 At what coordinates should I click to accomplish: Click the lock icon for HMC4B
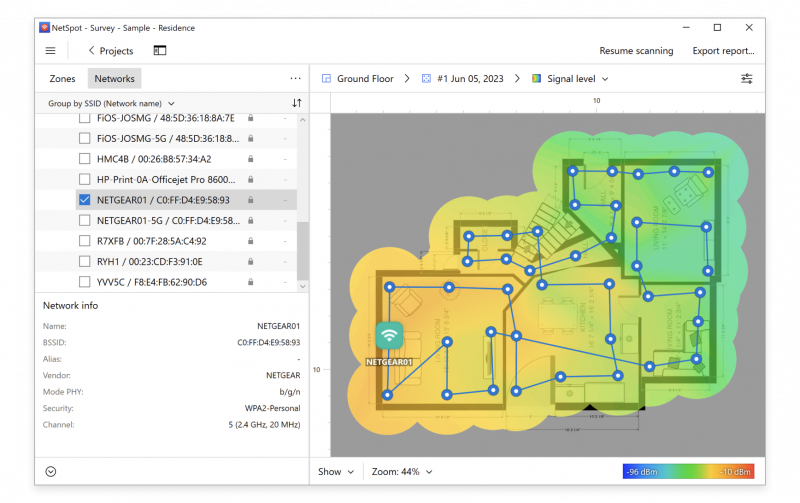[251, 159]
